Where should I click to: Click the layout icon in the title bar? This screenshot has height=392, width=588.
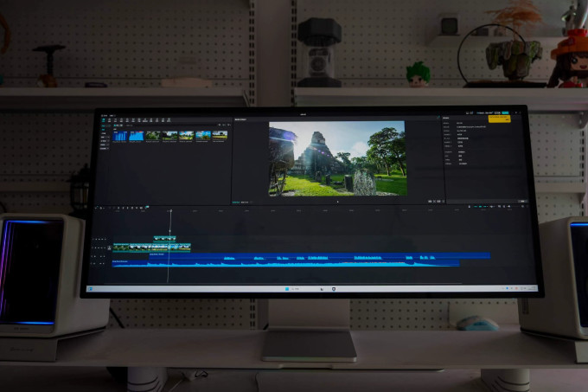click(467, 112)
